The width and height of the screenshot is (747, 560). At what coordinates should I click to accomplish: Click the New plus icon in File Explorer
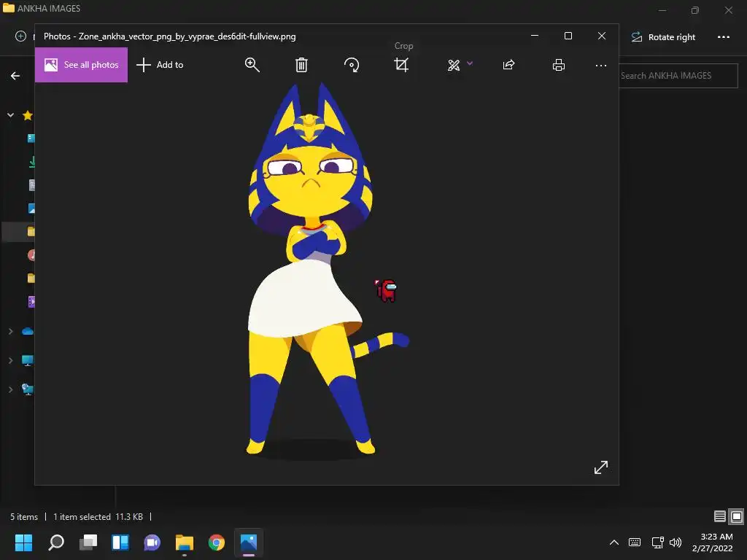click(x=20, y=36)
